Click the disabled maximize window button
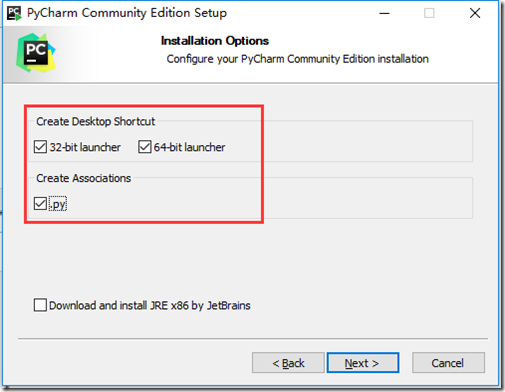Image resolution: width=505 pixels, height=392 pixels. (x=429, y=13)
